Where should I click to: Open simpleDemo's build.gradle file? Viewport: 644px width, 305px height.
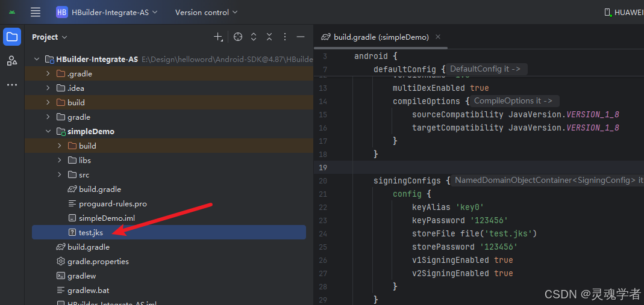[x=100, y=189]
